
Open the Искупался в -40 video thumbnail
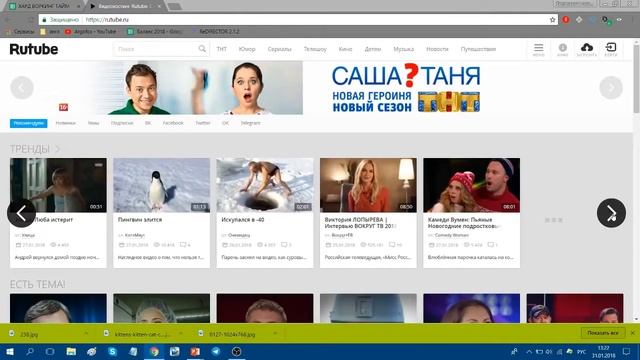coord(265,185)
